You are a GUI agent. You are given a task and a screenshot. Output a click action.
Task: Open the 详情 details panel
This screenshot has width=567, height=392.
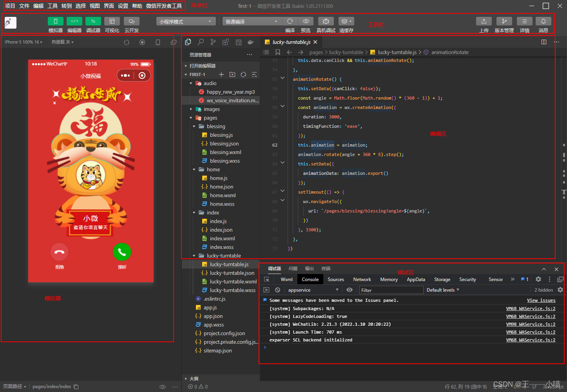click(525, 21)
